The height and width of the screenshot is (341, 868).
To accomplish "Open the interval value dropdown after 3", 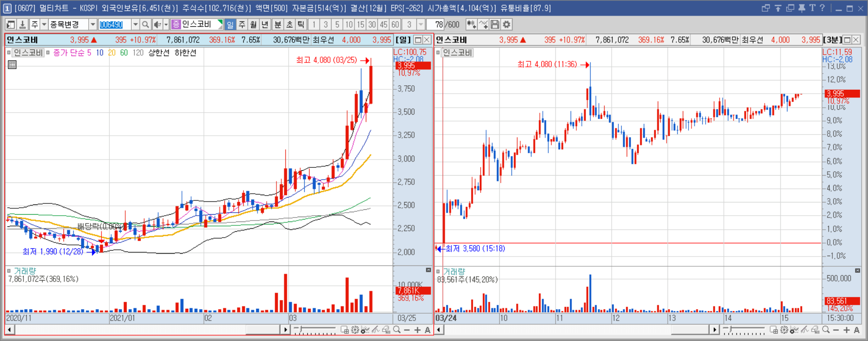I will 420,24.
